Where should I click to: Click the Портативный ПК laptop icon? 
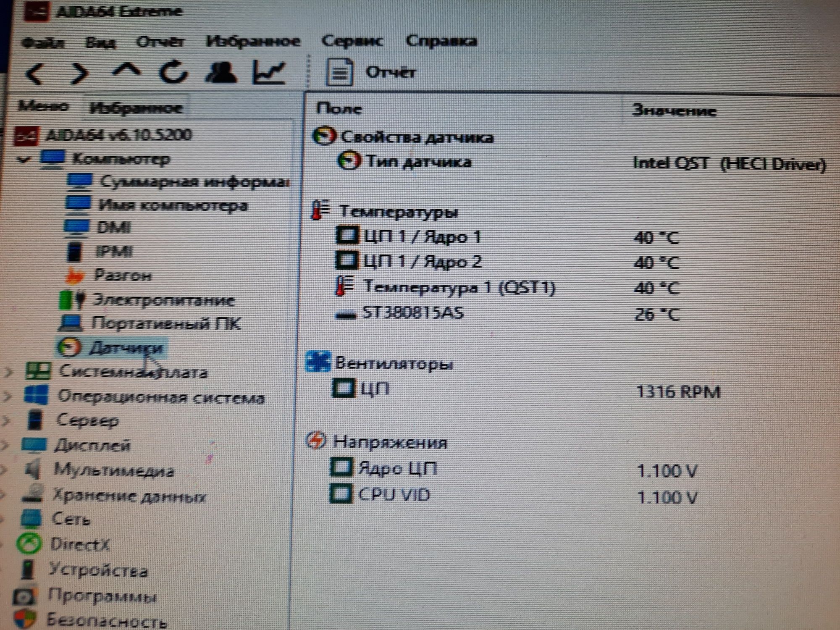coord(71,323)
